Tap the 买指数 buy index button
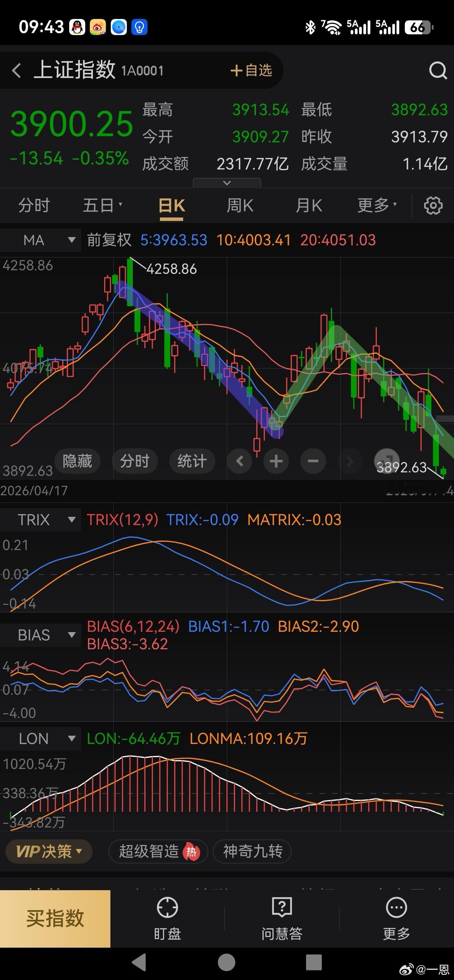The width and height of the screenshot is (454, 980). click(55, 919)
